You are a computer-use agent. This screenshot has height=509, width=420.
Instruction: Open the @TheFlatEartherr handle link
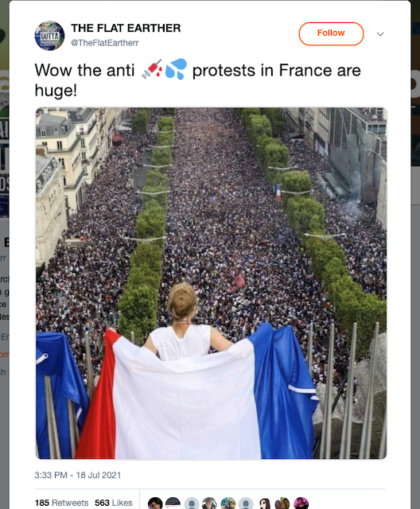pos(105,43)
